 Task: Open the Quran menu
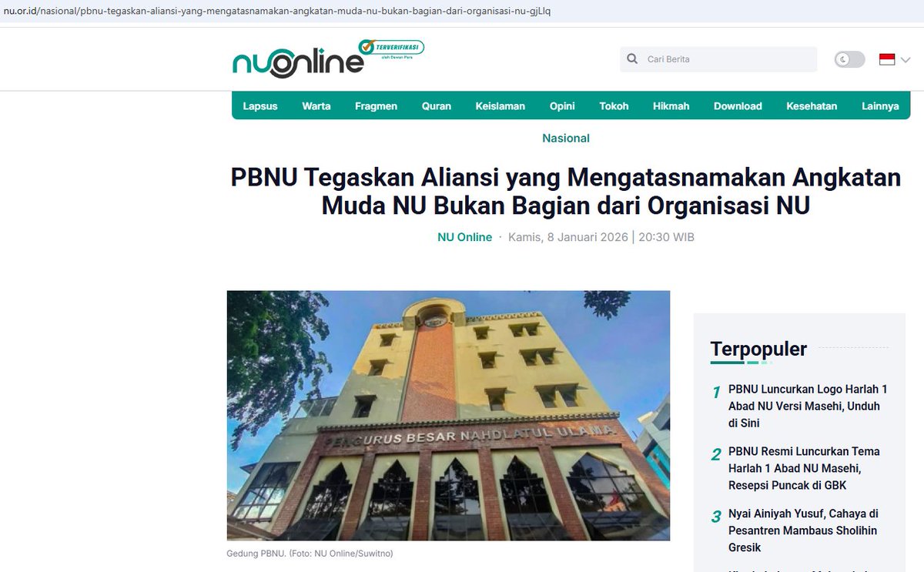click(x=437, y=106)
